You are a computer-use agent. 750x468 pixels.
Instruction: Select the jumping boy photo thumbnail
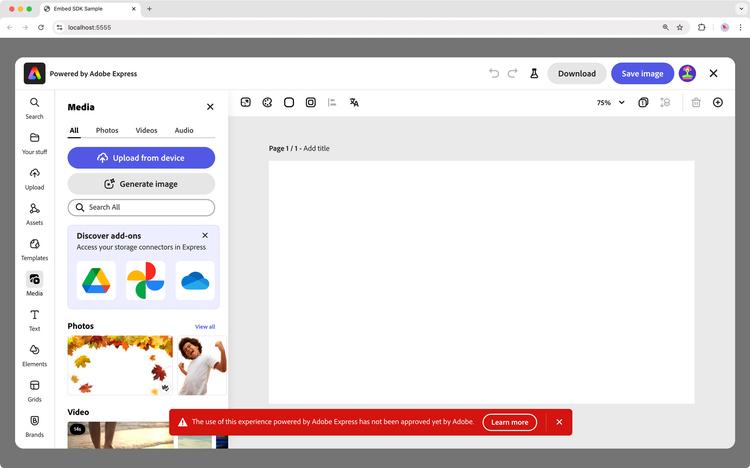[x=202, y=365]
